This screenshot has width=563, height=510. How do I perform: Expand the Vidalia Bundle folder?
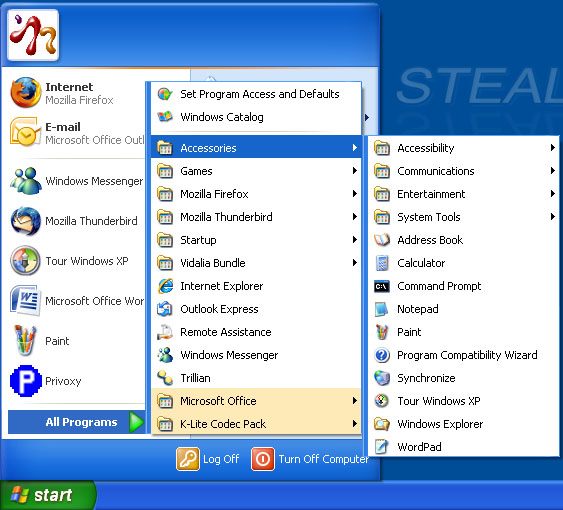[256, 263]
